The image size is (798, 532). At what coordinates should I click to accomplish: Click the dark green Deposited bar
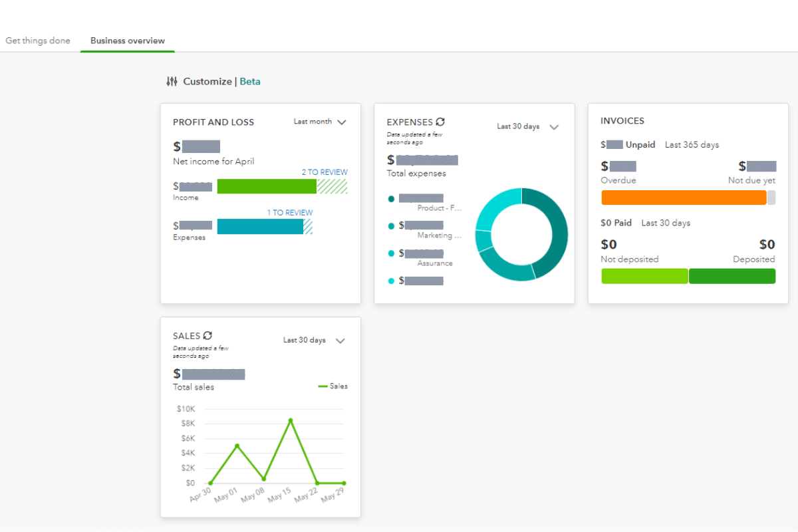(732, 275)
